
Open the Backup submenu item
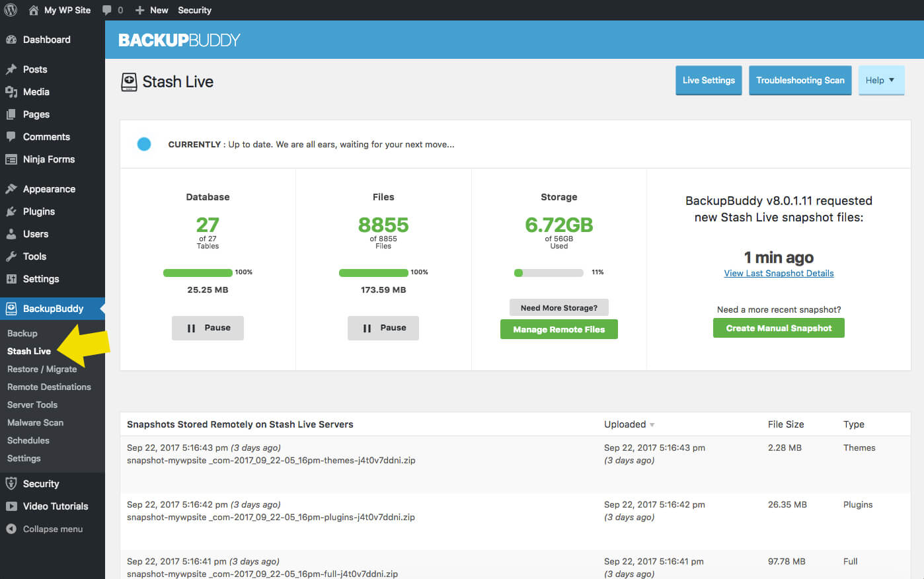pyautogui.click(x=22, y=333)
